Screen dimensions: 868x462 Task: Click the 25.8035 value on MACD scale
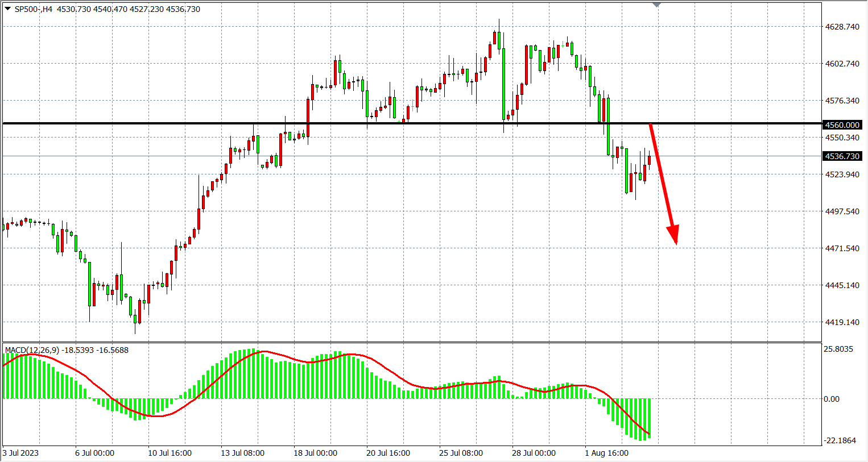click(x=838, y=349)
